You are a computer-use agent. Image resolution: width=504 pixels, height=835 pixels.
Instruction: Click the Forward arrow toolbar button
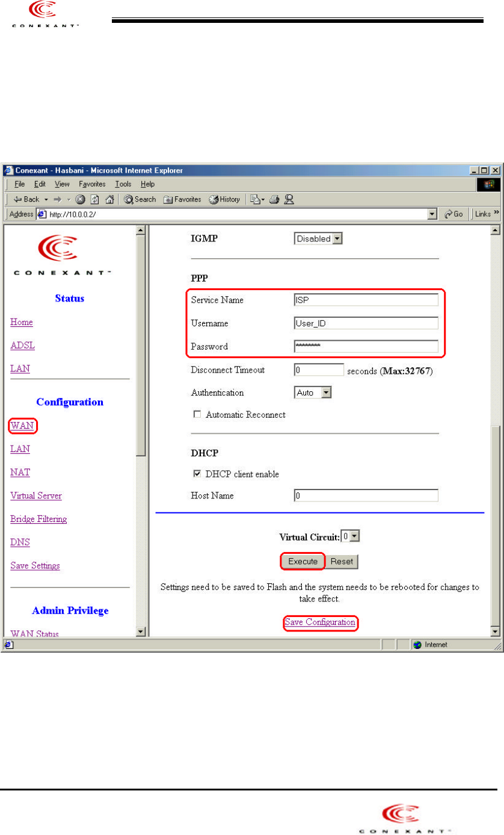click(x=57, y=199)
